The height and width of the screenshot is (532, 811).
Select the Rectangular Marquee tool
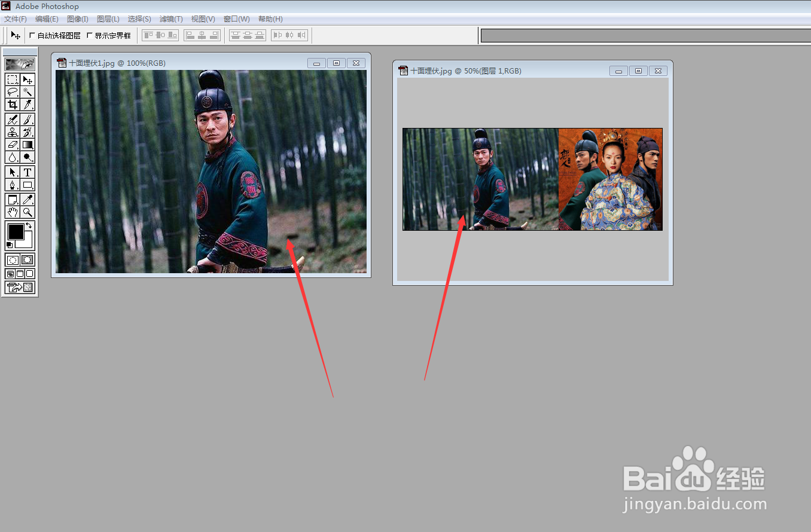[x=13, y=80]
